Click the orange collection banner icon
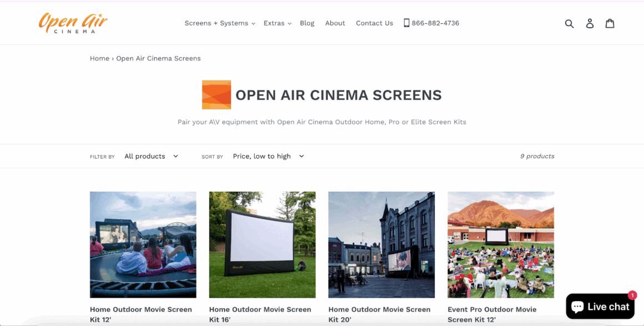644x326 pixels. [217, 95]
